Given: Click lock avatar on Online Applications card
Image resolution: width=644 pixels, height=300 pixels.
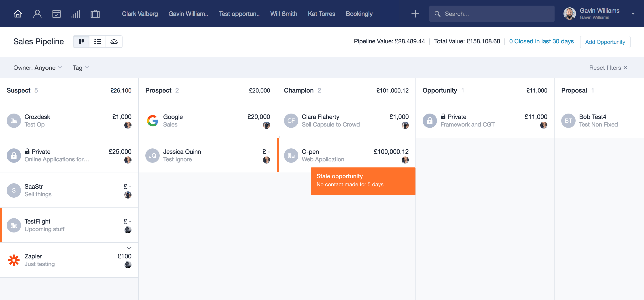Looking at the screenshot, I should tap(14, 156).
